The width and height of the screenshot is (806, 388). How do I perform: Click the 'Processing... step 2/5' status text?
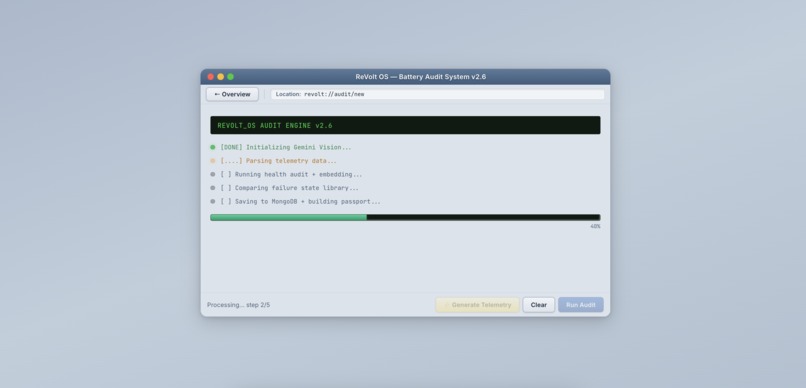tap(239, 305)
